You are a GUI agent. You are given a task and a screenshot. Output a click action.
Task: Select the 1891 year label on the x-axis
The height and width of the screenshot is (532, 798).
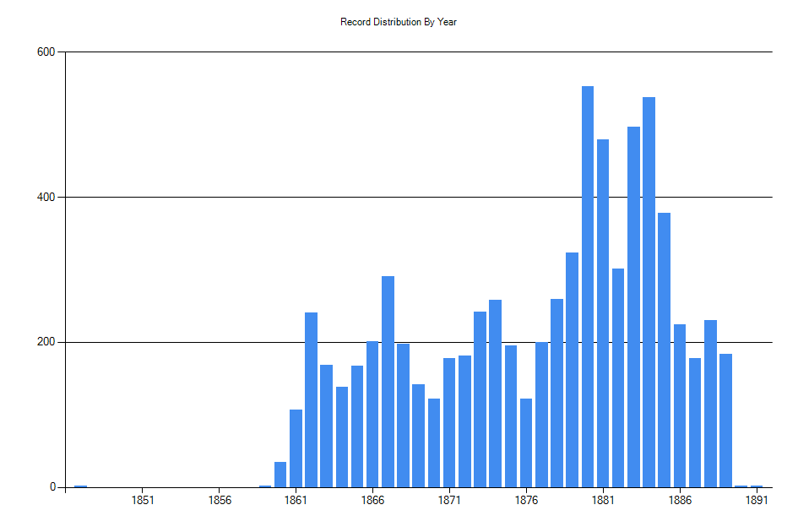point(757,501)
